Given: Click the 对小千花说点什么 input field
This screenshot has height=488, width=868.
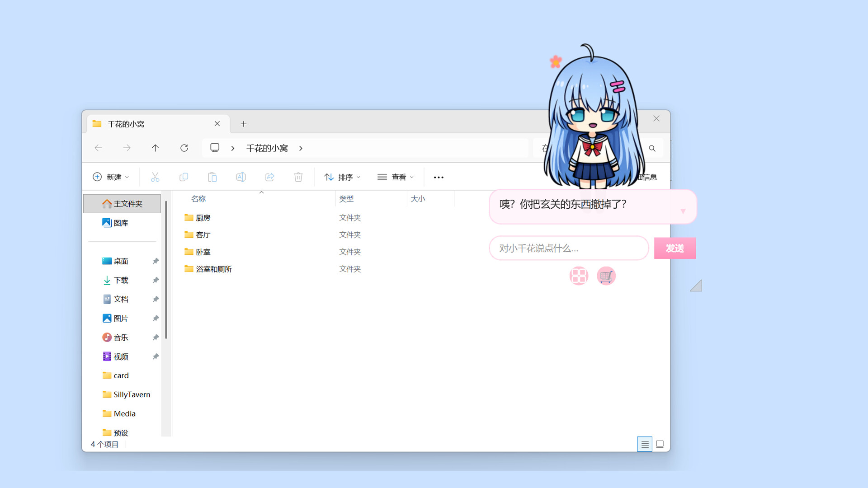Looking at the screenshot, I should [568, 248].
